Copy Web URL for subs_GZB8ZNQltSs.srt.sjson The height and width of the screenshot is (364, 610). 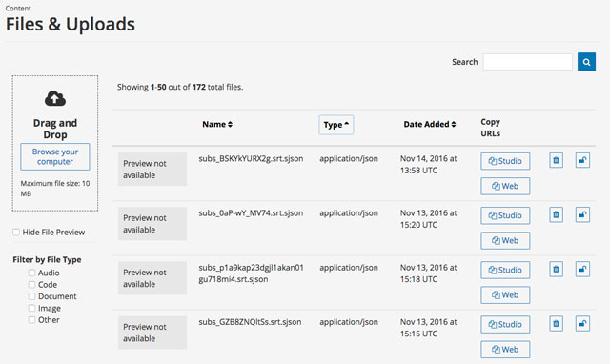point(505,349)
